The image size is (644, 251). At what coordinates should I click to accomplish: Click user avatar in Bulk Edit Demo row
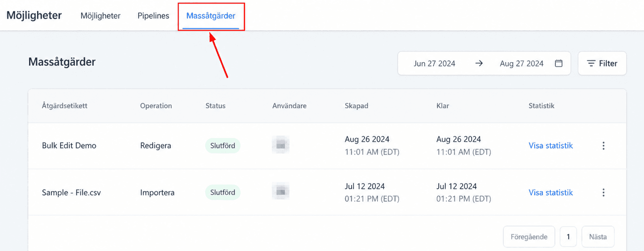pyautogui.click(x=281, y=145)
